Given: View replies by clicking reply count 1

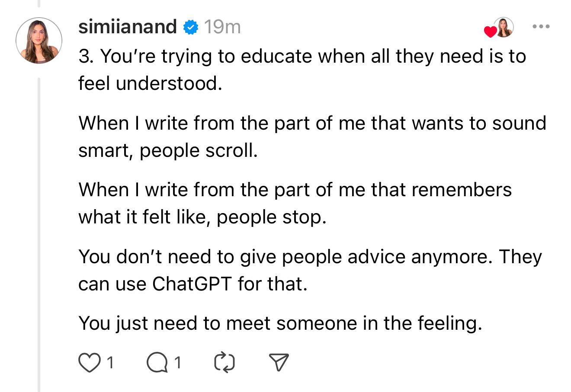Looking at the screenshot, I should [x=177, y=363].
